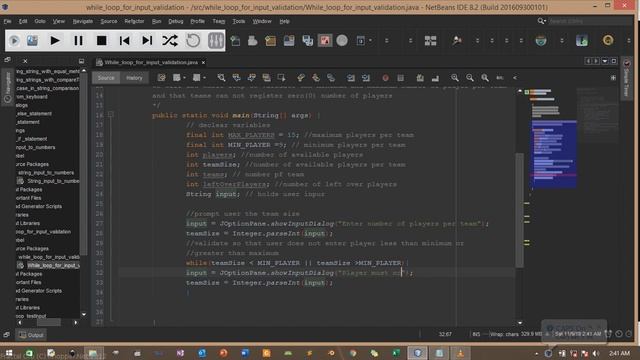
Task: Open dropdown arrow beside the second editor toolbar icon
Action: pyautogui.click(x=184, y=78)
